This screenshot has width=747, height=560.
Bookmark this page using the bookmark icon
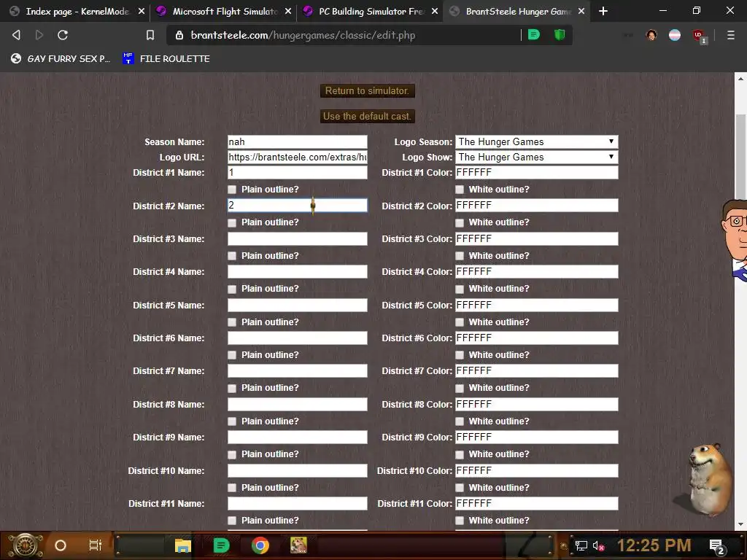point(150,35)
